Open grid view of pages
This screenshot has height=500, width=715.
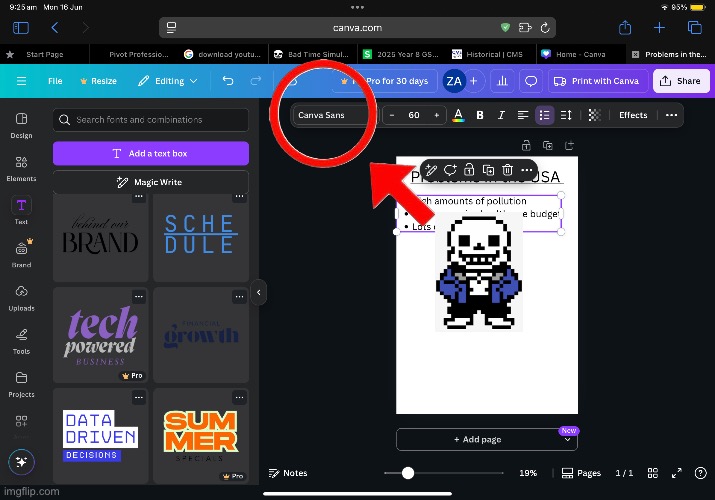click(x=653, y=473)
